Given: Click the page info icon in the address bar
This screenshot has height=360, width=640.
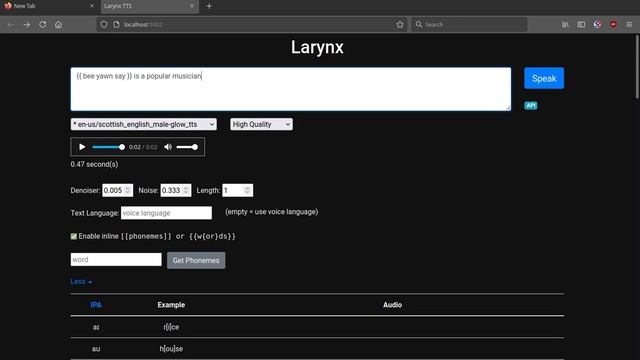Looking at the screenshot, I should coord(116,24).
